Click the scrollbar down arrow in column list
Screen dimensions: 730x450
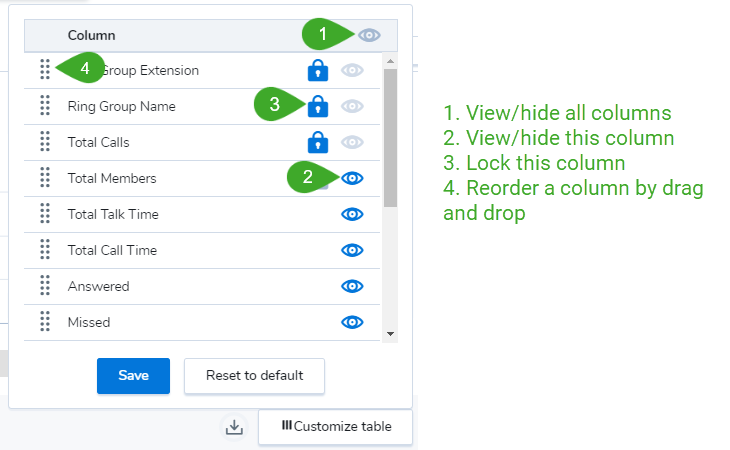(x=390, y=334)
